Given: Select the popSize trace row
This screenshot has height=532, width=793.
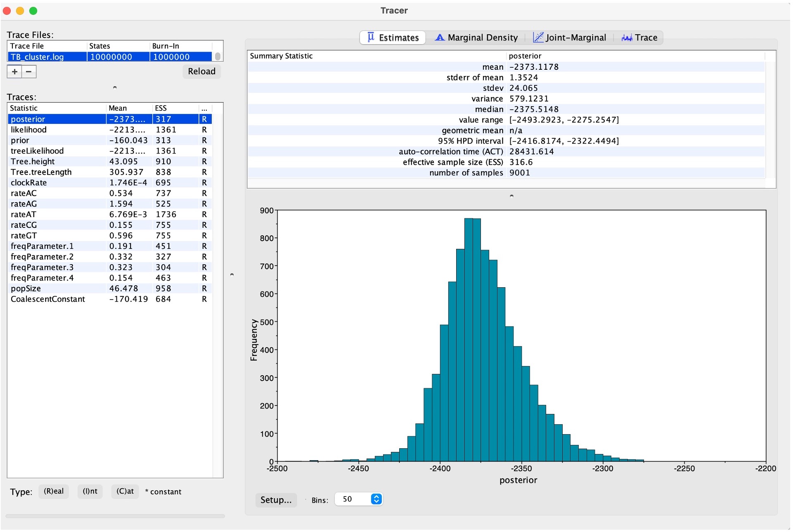Looking at the screenshot, I should tap(110, 288).
